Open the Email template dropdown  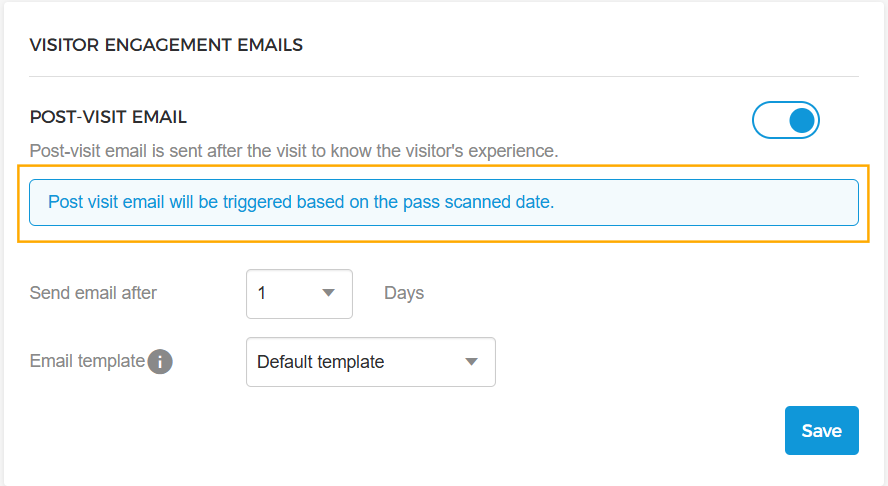pyautogui.click(x=370, y=362)
